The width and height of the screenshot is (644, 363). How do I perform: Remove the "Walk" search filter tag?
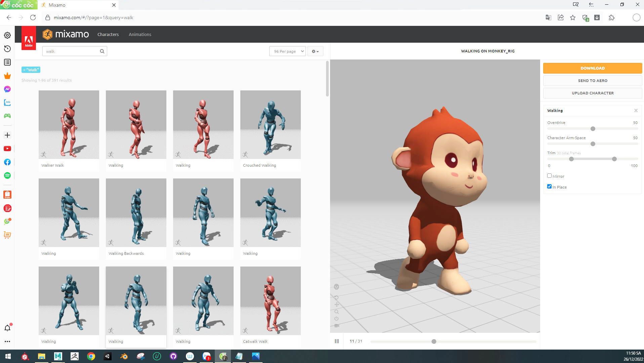(31, 70)
